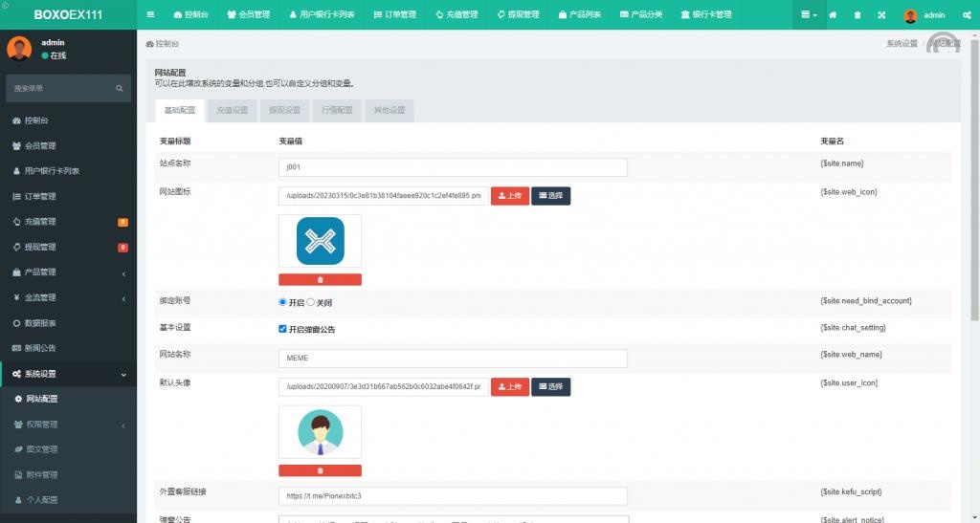Click 选择 button for the default avatar
980x523 pixels.
[x=550, y=387]
